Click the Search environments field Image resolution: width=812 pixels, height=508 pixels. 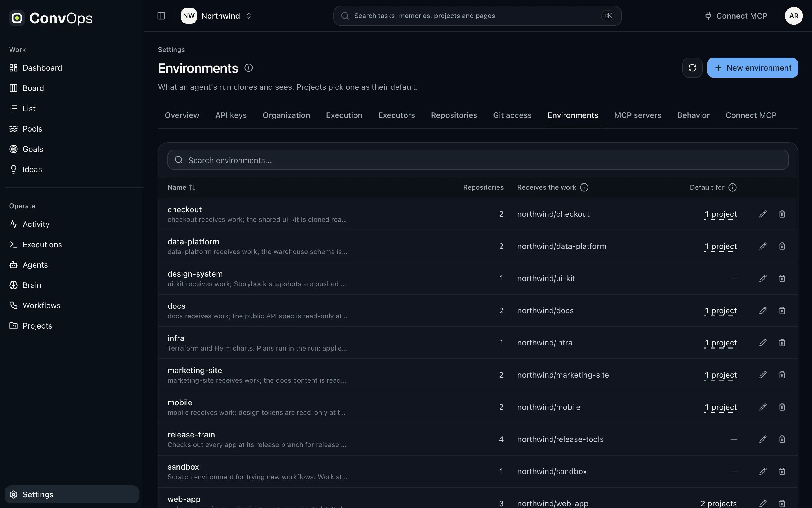(478, 160)
